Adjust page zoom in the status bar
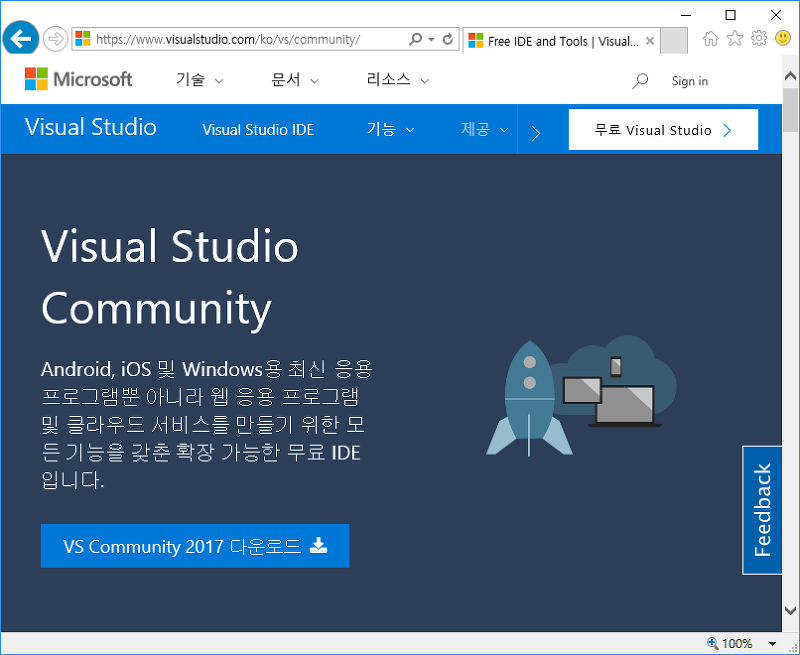800x655 pixels. [736, 643]
